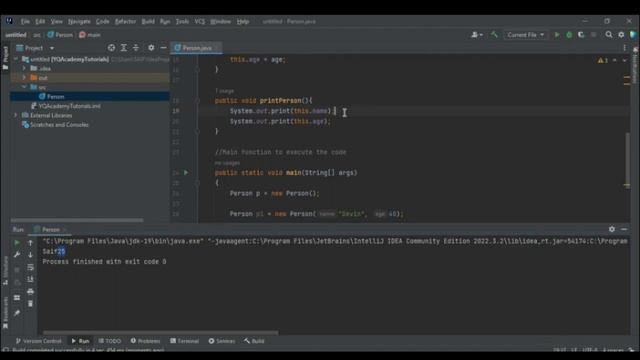640x360 pixels.
Task: Run the program with the green play button
Action: tap(557, 35)
